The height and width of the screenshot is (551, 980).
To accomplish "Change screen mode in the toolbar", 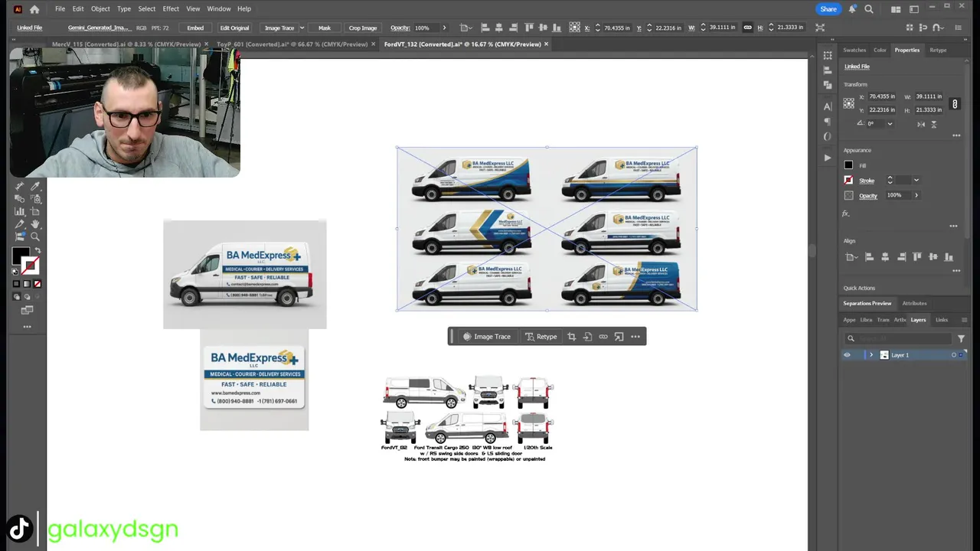I will (x=27, y=310).
